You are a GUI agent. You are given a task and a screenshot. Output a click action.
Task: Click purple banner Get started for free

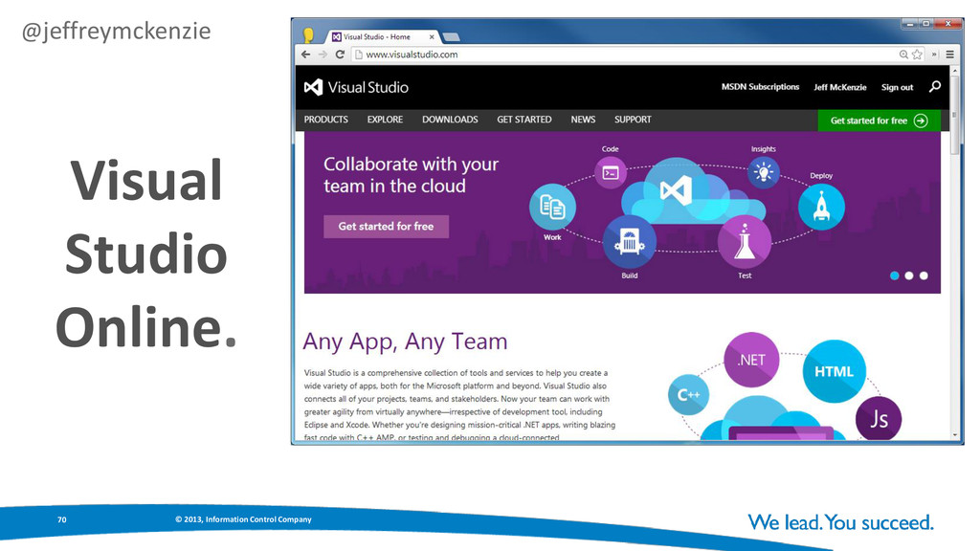pos(387,226)
